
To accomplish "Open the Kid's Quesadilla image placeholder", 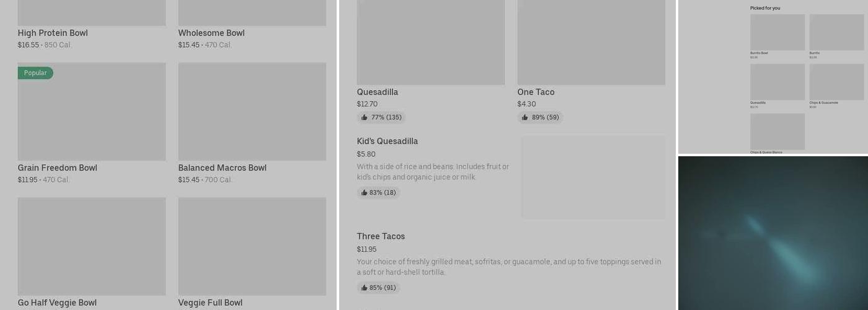I will click(x=593, y=177).
